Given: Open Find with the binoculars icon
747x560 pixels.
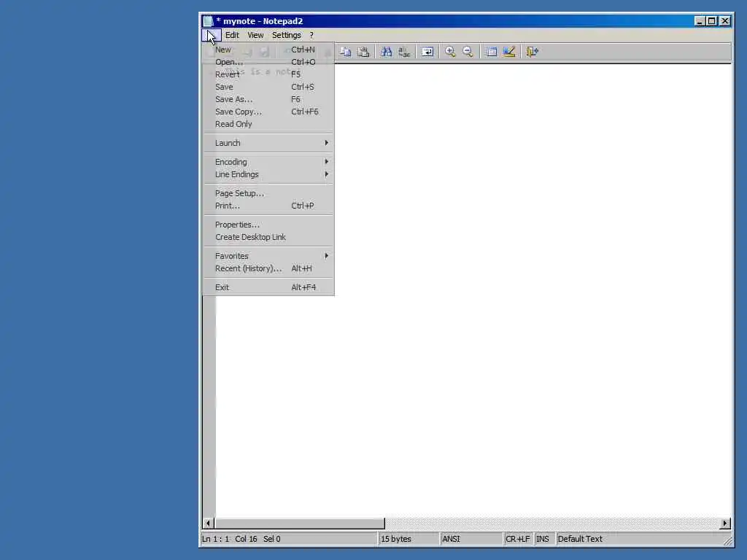Looking at the screenshot, I should point(387,52).
